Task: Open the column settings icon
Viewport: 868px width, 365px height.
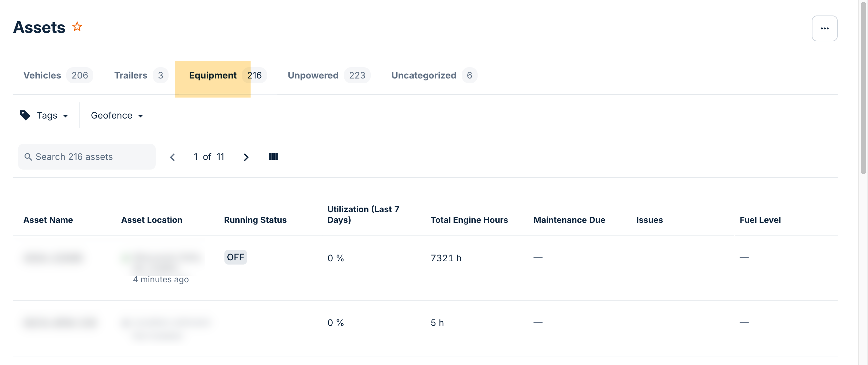Action: point(273,156)
